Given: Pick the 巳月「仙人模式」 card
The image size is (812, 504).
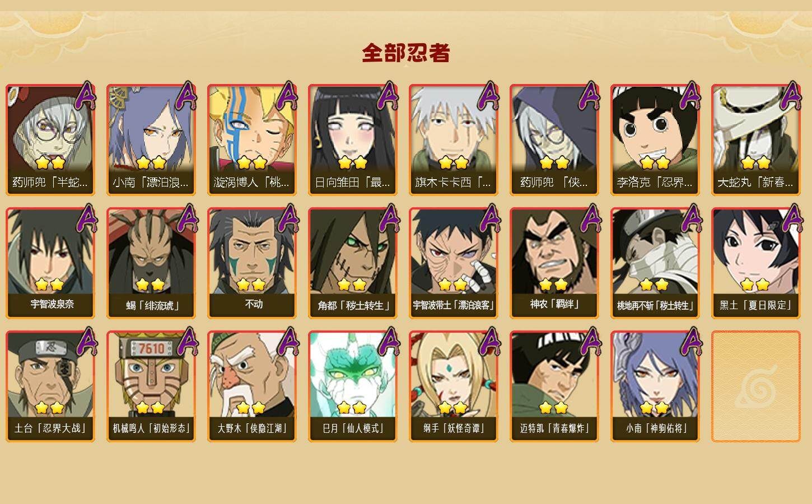Looking at the screenshot, I should (x=353, y=386).
